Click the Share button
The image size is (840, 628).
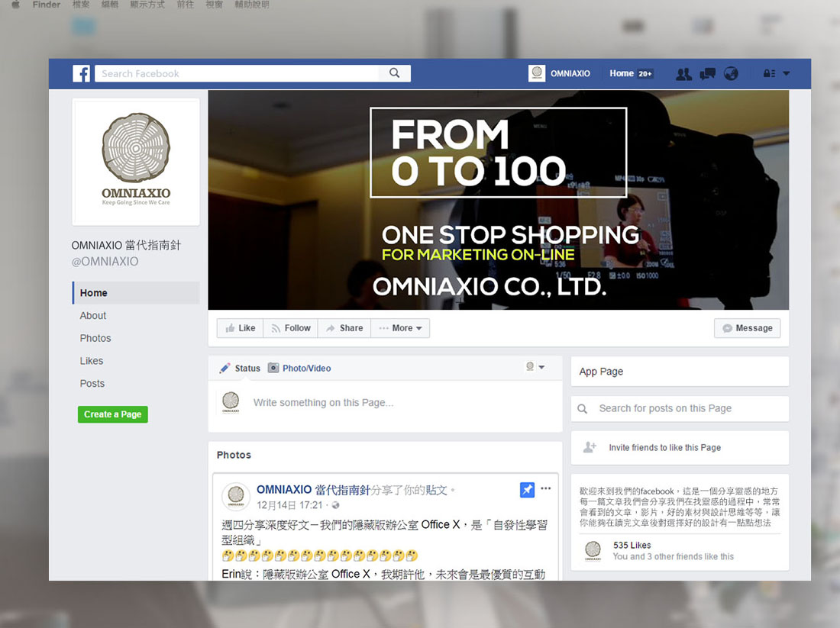[344, 328]
